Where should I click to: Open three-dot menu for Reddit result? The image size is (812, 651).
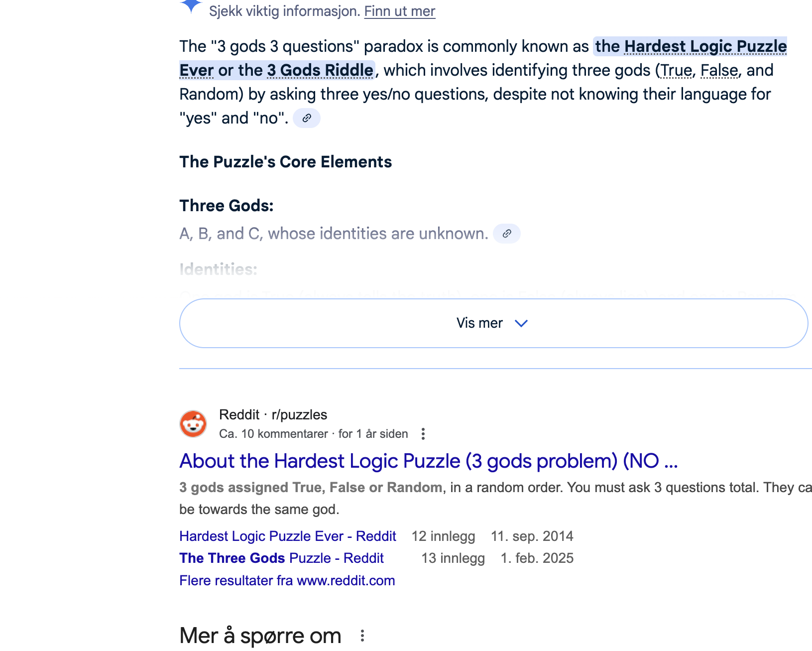pyautogui.click(x=423, y=434)
